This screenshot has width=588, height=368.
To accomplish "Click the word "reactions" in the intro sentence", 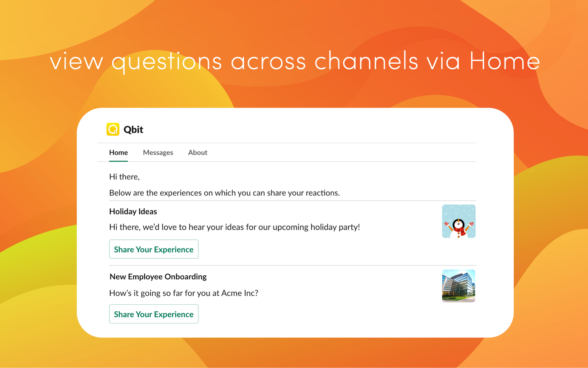I will click(x=322, y=193).
